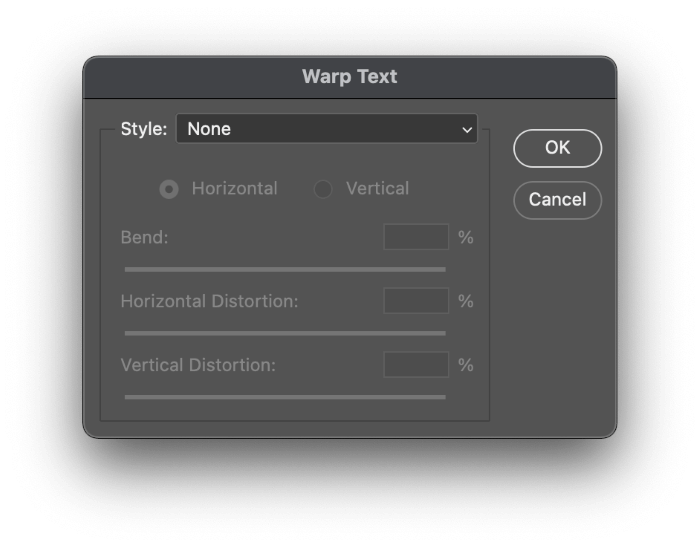Click the Horizontal Distortion label

tap(209, 301)
